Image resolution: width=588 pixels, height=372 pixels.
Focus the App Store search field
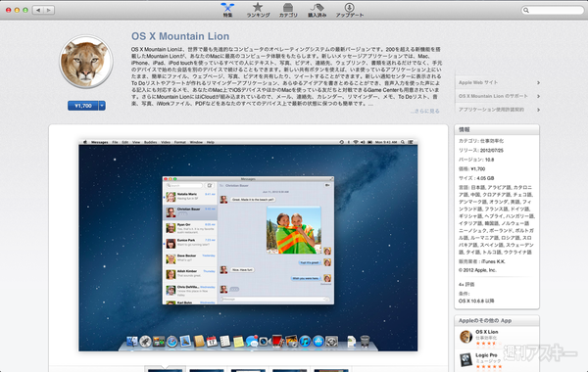tap(553, 10)
